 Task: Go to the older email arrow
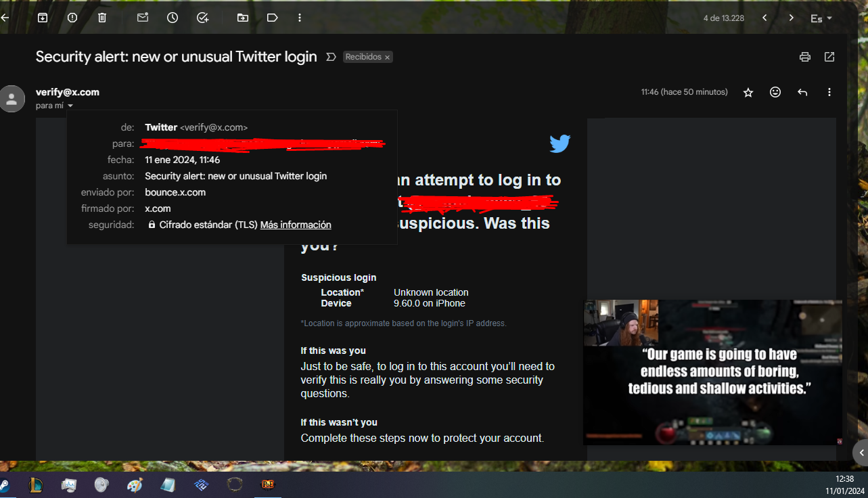click(791, 18)
